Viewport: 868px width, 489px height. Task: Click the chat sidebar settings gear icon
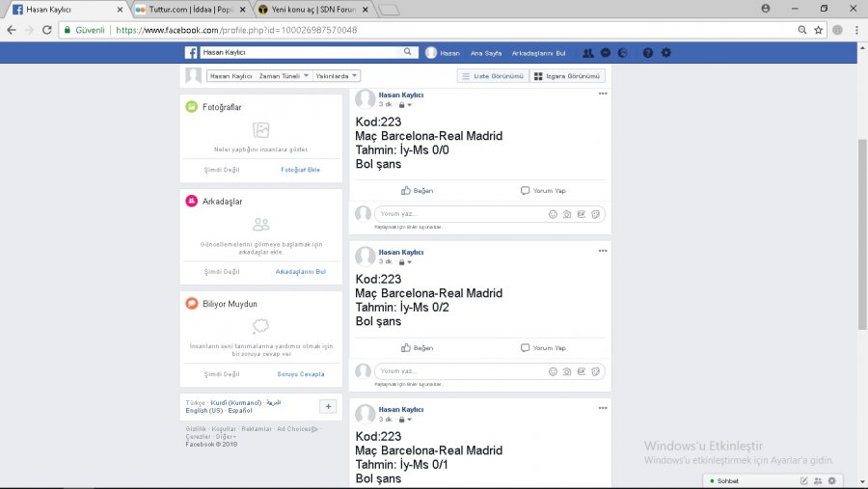click(x=831, y=480)
